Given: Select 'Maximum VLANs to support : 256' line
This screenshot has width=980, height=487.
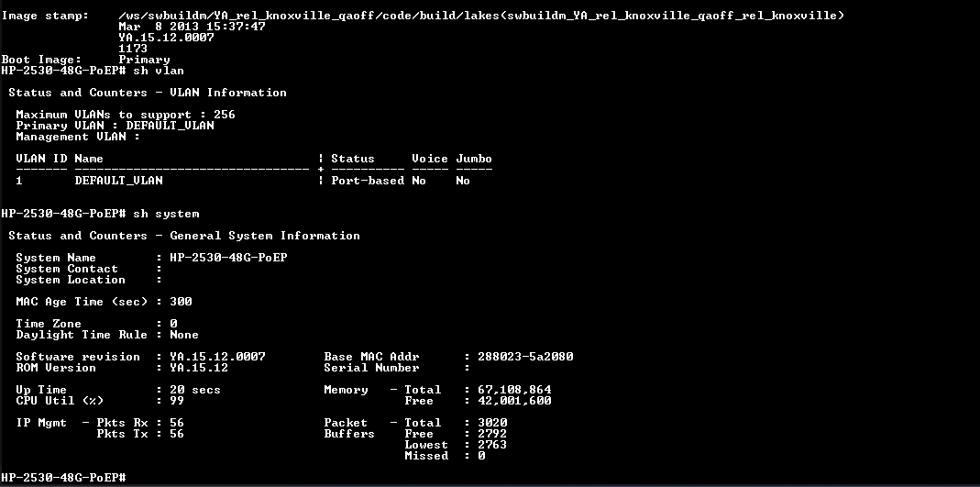Looking at the screenshot, I should click(x=126, y=115).
